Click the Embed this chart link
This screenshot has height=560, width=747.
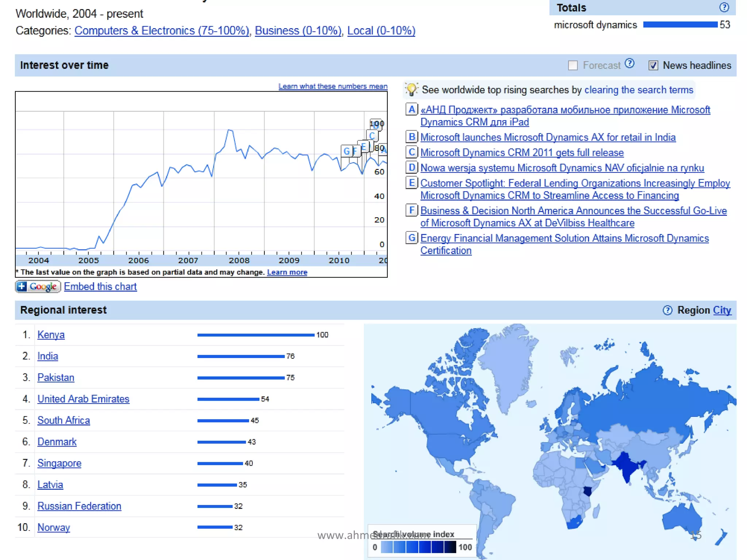tap(100, 287)
